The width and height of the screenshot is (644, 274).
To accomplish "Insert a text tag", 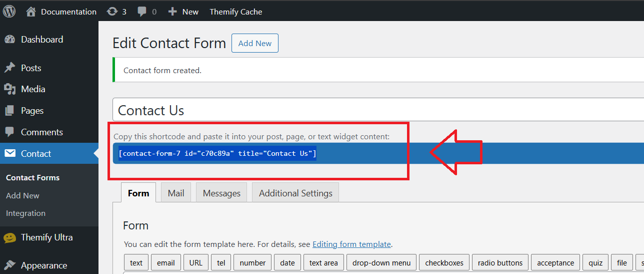I will click(x=136, y=262).
